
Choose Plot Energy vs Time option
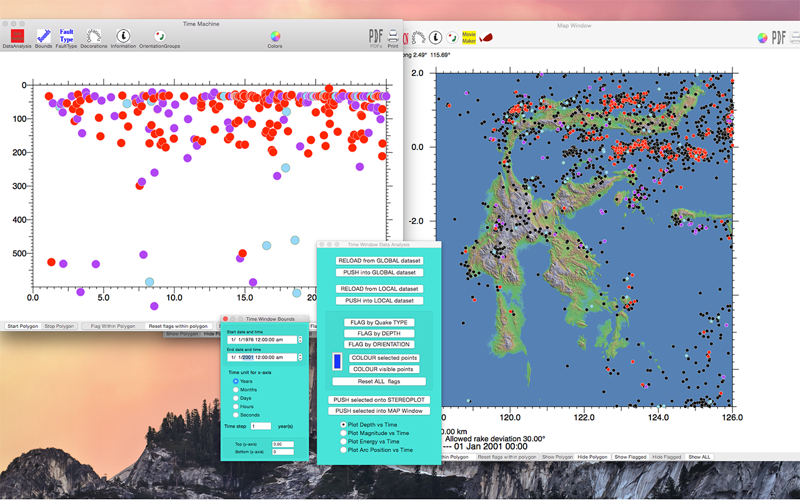click(x=343, y=441)
